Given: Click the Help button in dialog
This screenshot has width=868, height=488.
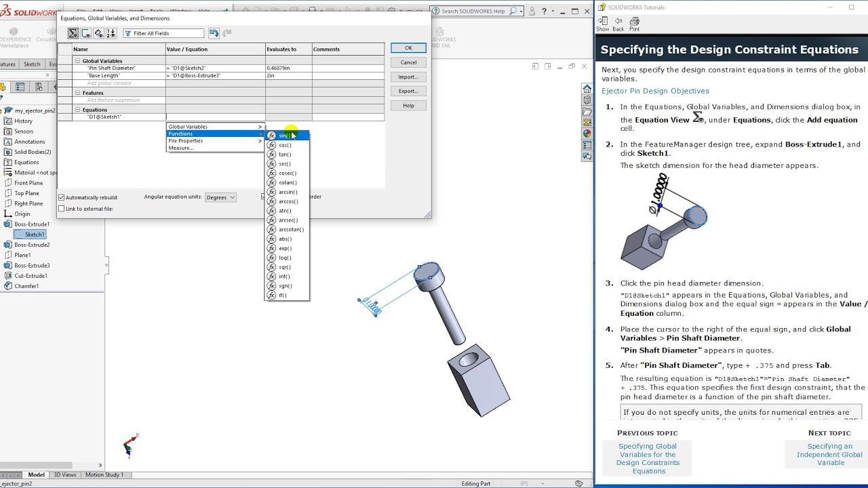Looking at the screenshot, I should tap(408, 105).
